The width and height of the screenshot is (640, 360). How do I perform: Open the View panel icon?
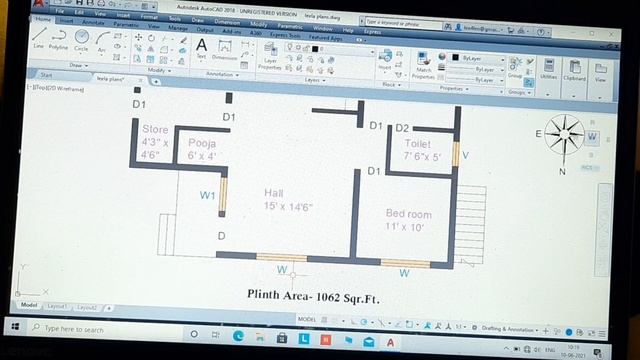pos(600,73)
